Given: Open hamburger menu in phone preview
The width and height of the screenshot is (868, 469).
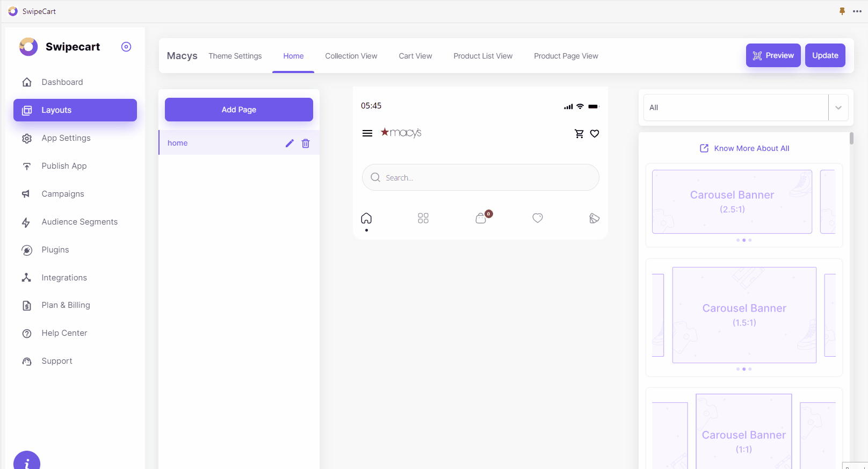Looking at the screenshot, I should (x=367, y=133).
